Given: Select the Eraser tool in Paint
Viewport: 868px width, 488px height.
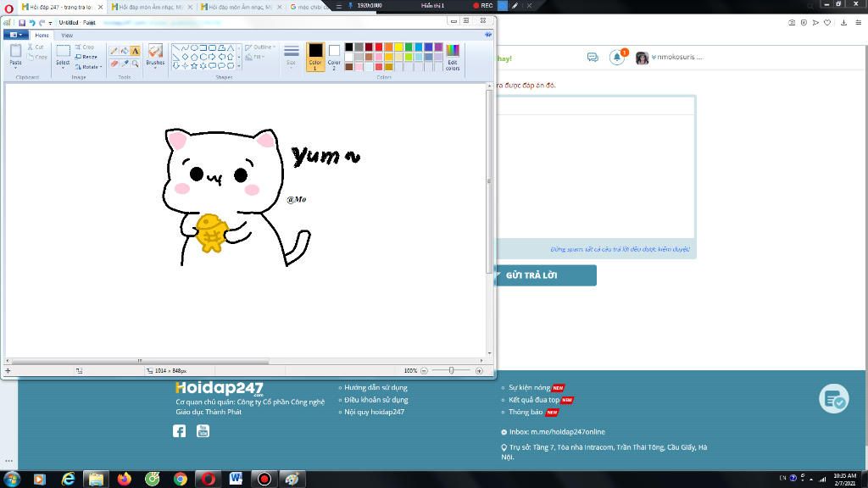Looking at the screenshot, I should click(x=114, y=64).
